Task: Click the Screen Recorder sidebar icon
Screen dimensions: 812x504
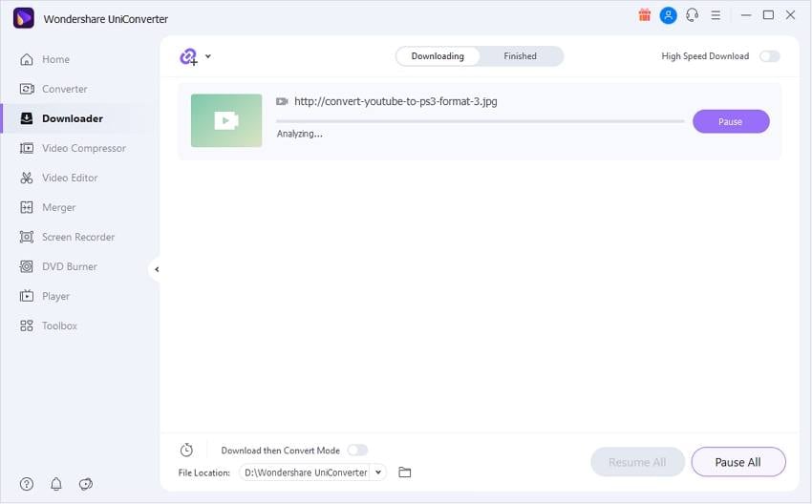Action: [27, 237]
